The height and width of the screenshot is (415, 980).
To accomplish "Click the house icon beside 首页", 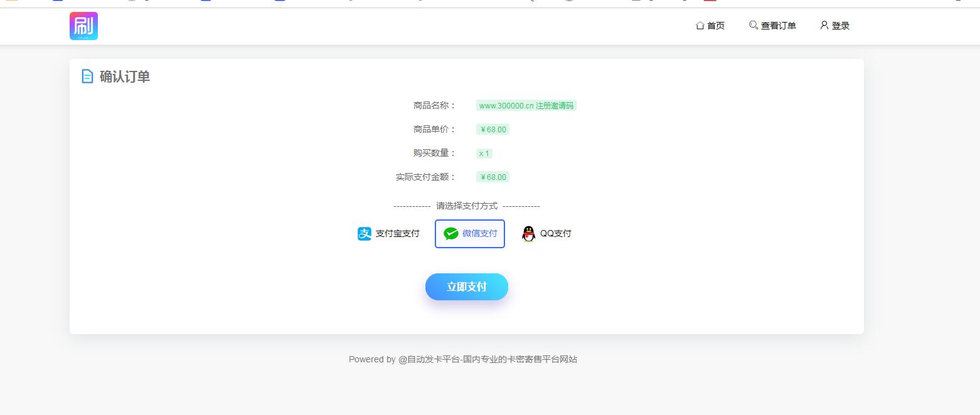I will point(700,26).
